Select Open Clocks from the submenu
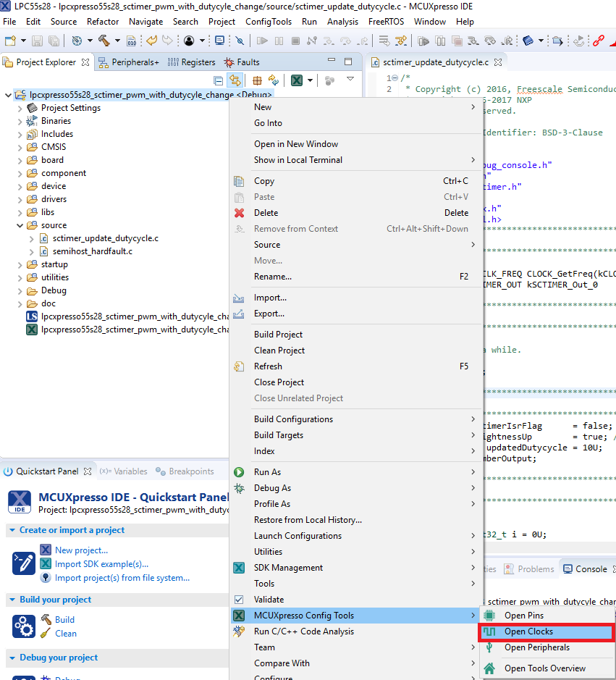Viewport: 616px width, 680px height. tap(528, 631)
